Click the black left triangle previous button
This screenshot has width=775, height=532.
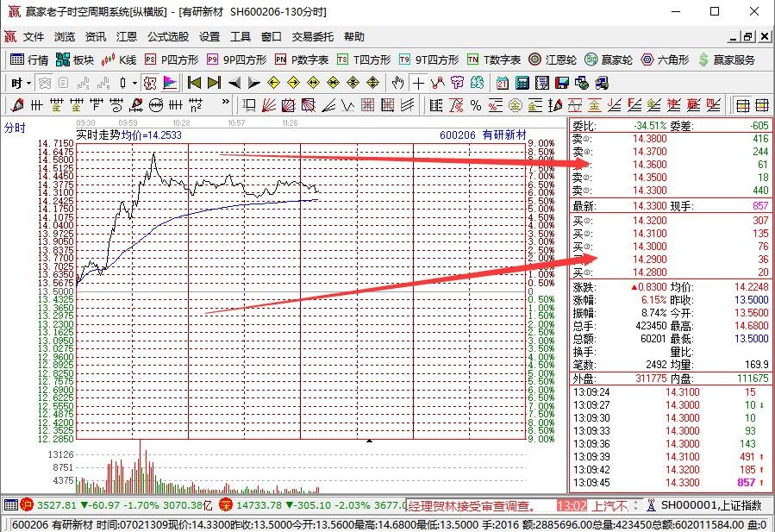pos(234,83)
